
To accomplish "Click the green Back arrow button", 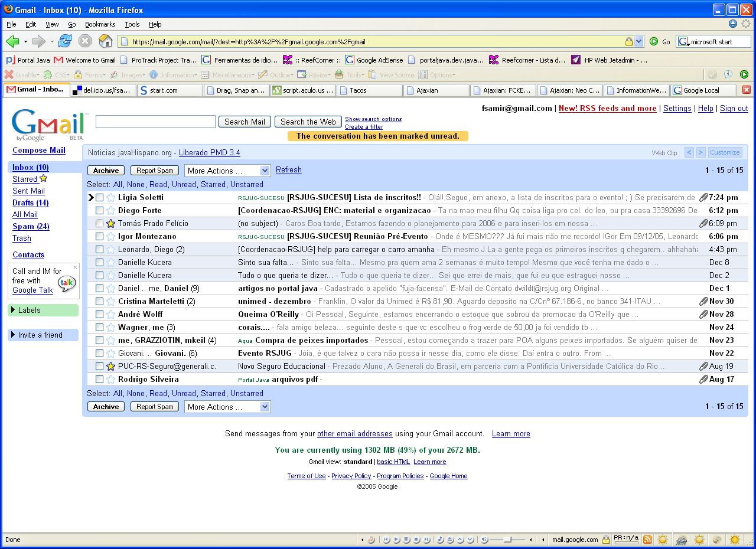I will pyautogui.click(x=12, y=41).
